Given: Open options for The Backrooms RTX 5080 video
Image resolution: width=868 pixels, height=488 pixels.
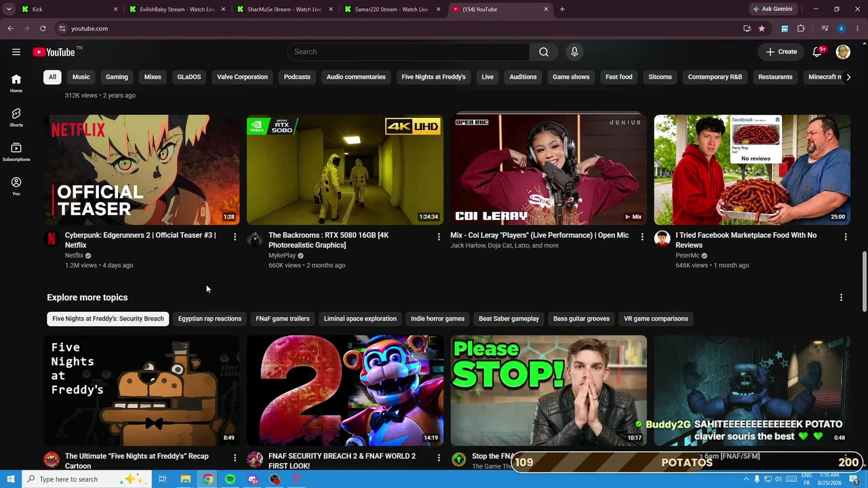Looking at the screenshot, I should [x=439, y=237].
